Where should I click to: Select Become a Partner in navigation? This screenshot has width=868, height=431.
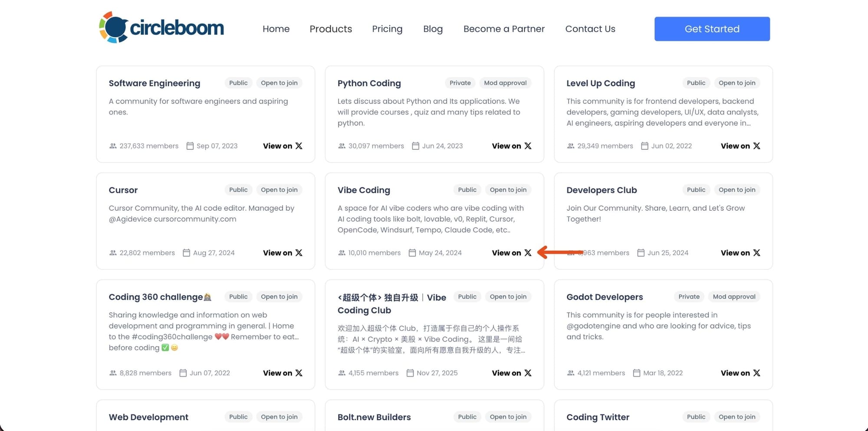(x=503, y=29)
